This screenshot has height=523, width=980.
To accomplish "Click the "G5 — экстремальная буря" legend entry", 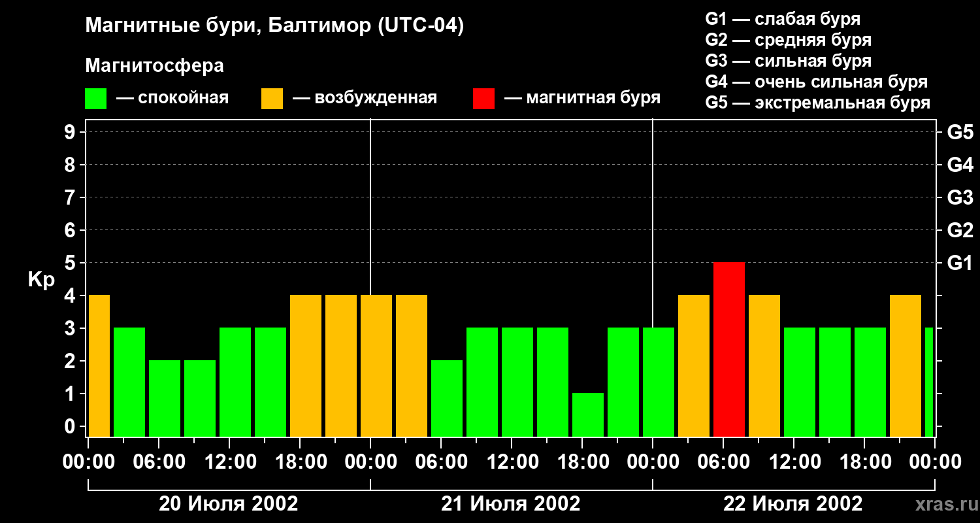I will [x=817, y=103].
